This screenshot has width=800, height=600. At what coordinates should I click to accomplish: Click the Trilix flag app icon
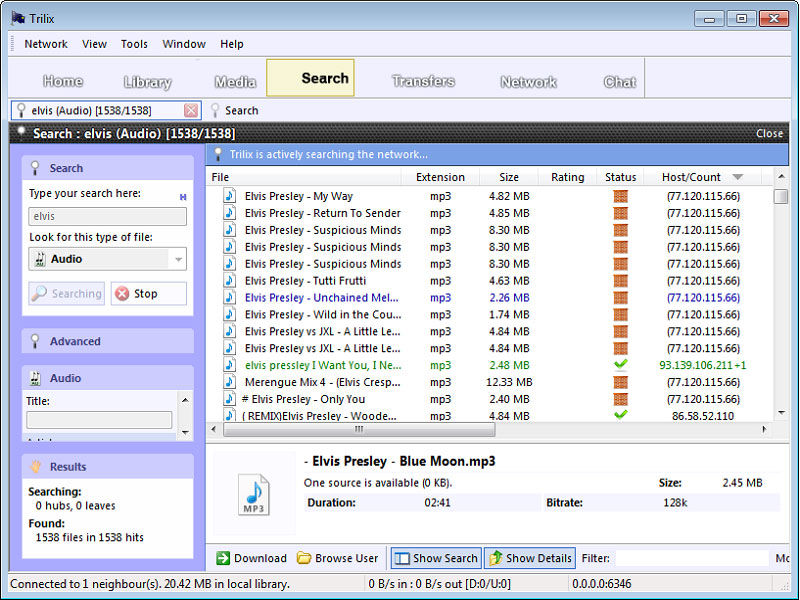coord(18,18)
